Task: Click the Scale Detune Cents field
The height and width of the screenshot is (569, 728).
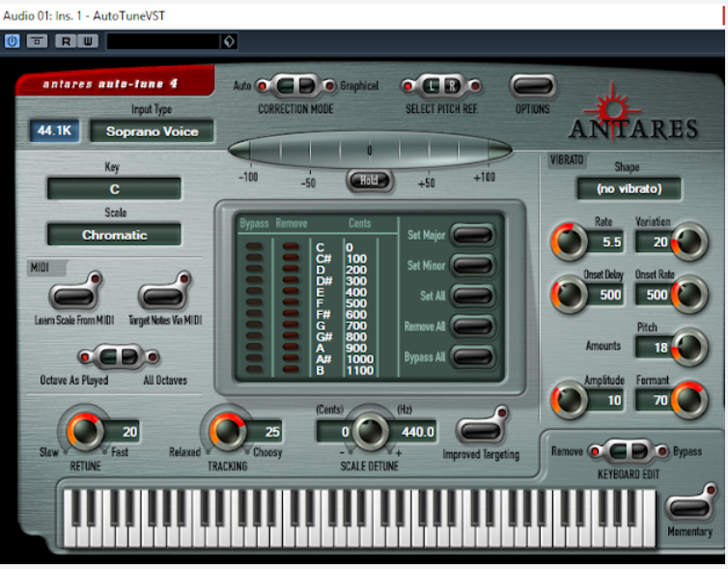Action: tap(335, 432)
